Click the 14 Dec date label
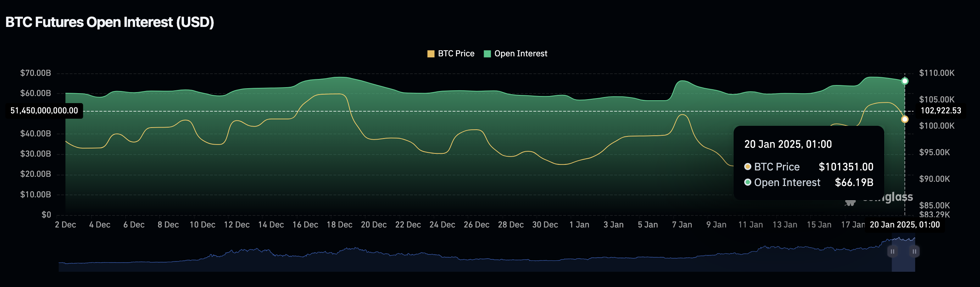980x287 pixels. click(271, 225)
